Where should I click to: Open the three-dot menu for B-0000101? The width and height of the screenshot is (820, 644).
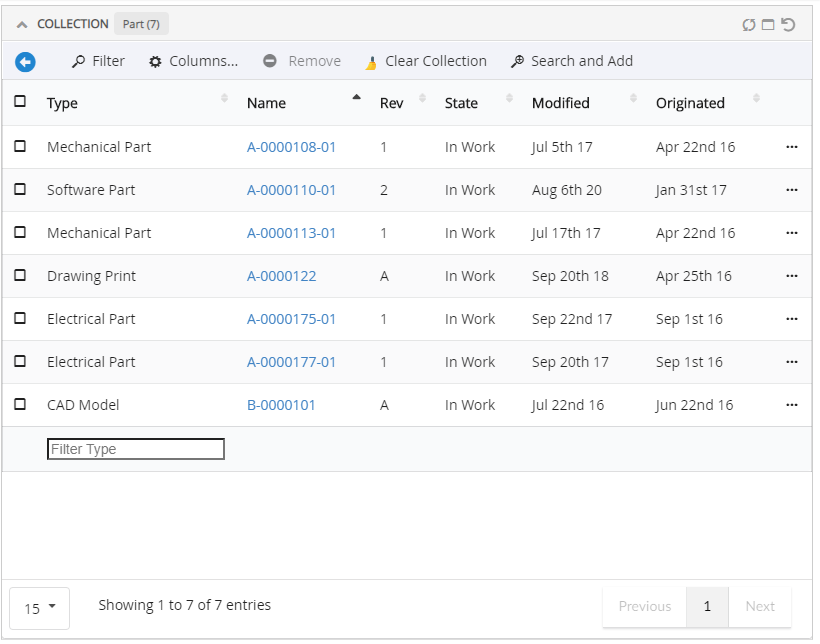click(x=792, y=405)
